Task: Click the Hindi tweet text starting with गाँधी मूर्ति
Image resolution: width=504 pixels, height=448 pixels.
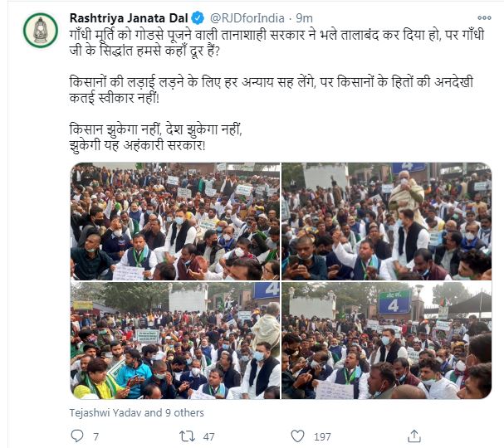Action: point(276,43)
